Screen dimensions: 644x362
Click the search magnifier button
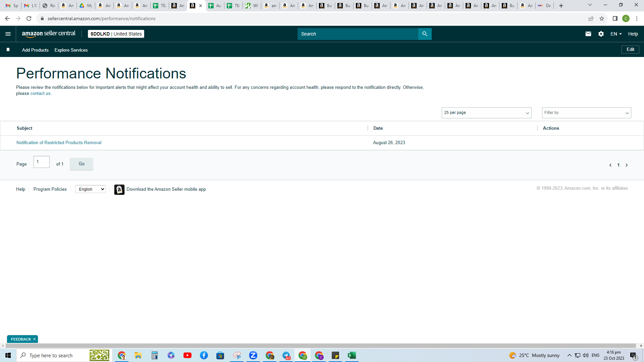pyautogui.click(x=425, y=34)
